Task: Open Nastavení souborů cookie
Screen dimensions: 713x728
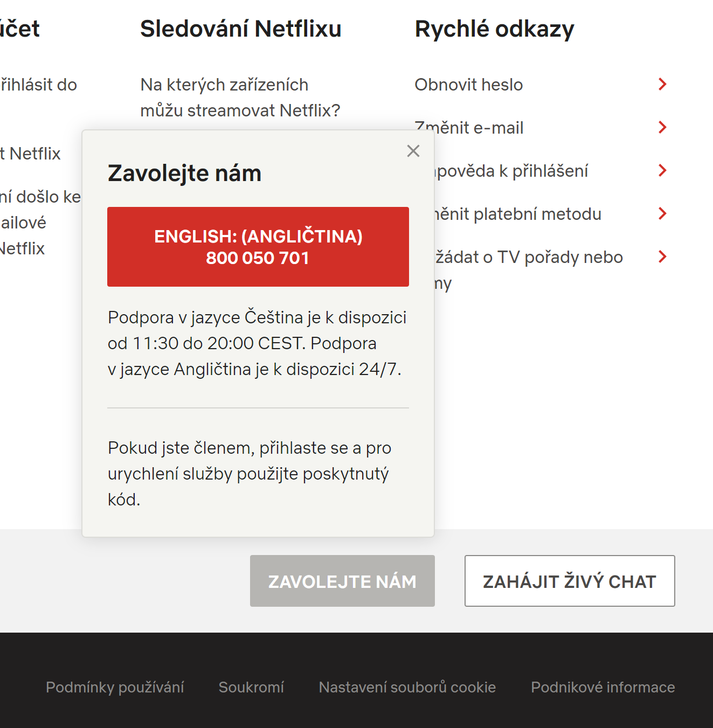Action: pyautogui.click(x=407, y=687)
